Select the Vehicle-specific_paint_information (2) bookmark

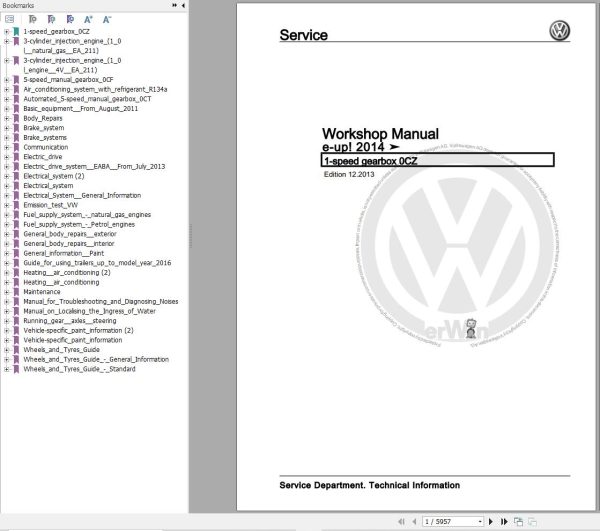point(78,330)
